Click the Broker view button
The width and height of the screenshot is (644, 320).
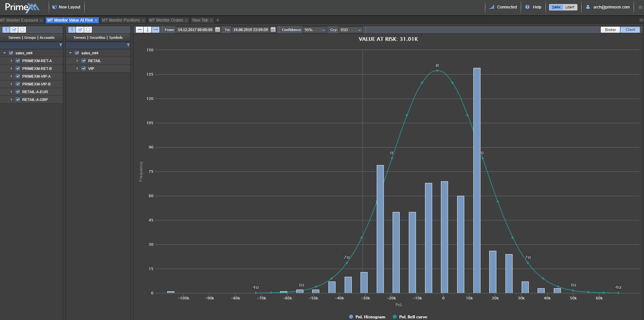(610, 30)
